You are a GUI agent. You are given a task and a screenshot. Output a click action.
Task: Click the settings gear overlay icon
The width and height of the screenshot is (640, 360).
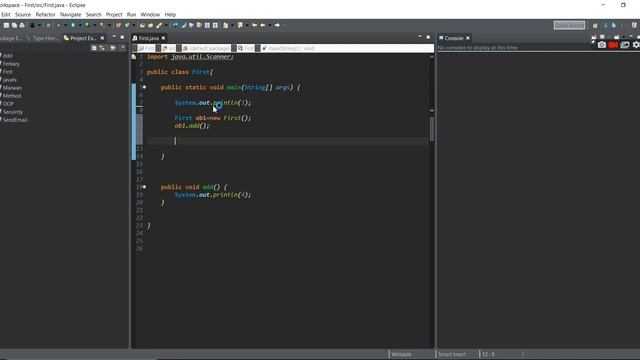(x=636, y=45)
